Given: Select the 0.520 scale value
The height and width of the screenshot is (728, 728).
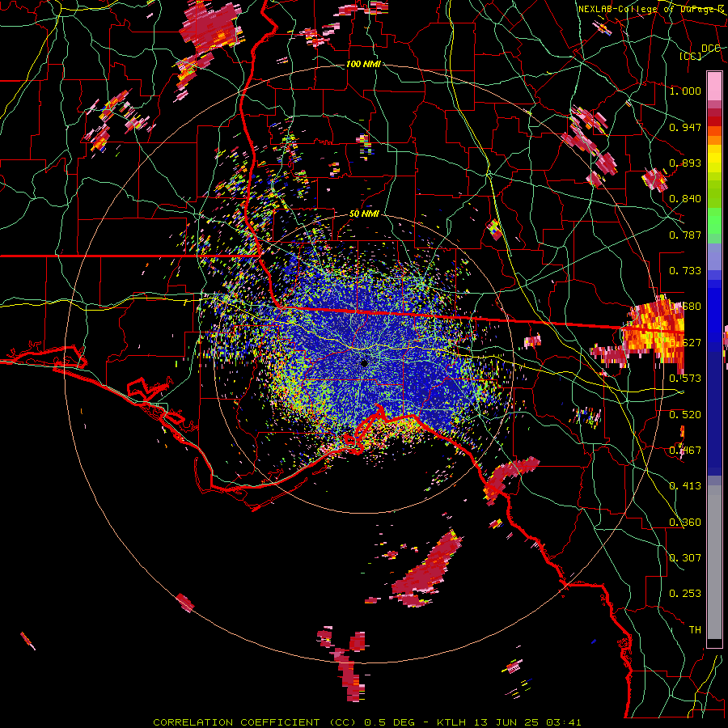Looking at the screenshot, I should point(685,415).
